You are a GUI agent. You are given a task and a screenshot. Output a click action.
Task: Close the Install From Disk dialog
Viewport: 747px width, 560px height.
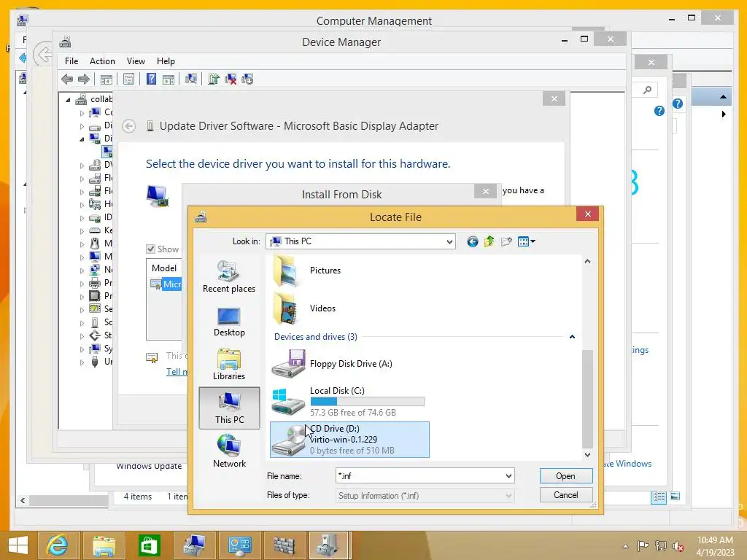[x=486, y=192]
